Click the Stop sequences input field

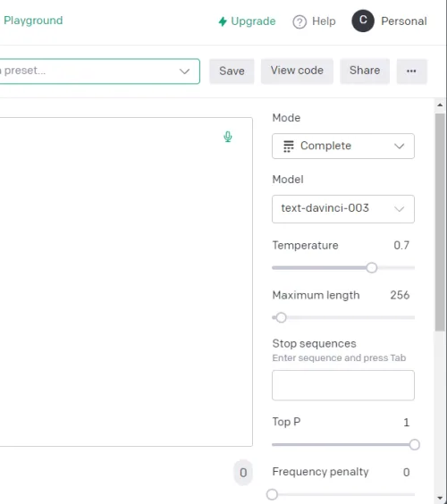(343, 385)
